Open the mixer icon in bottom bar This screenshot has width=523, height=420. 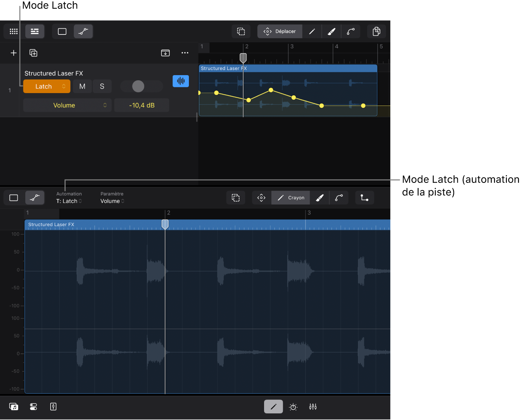point(313,407)
